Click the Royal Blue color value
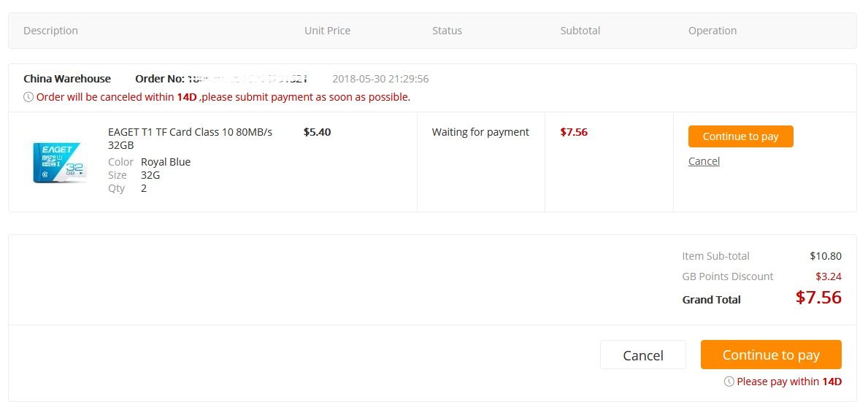 [166, 162]
